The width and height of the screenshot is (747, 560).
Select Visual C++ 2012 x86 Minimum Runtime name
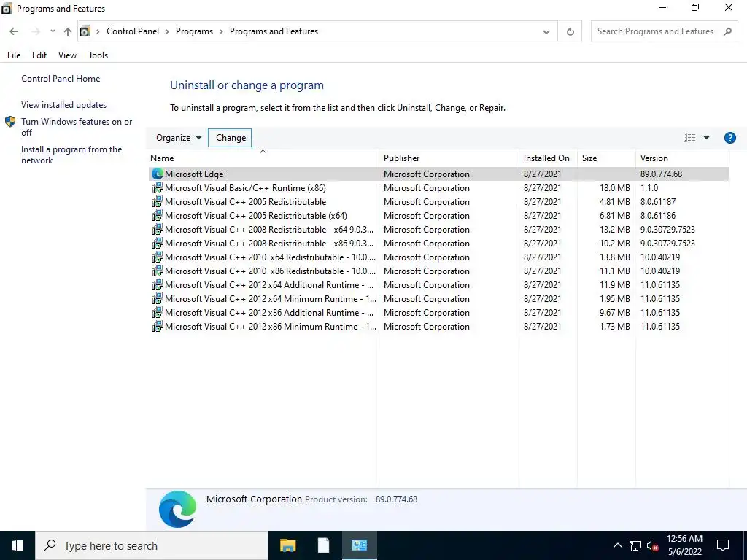(271, 327)
